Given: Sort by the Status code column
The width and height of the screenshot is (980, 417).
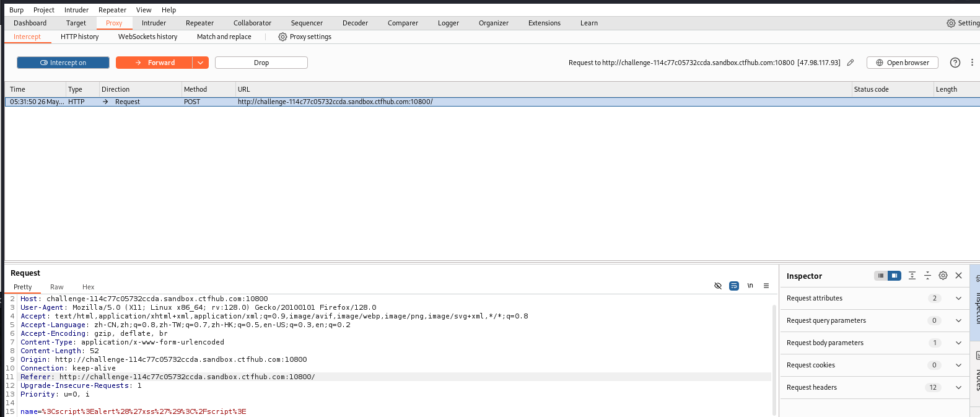Looking at the screenshot, I should (x=892, y=89).
